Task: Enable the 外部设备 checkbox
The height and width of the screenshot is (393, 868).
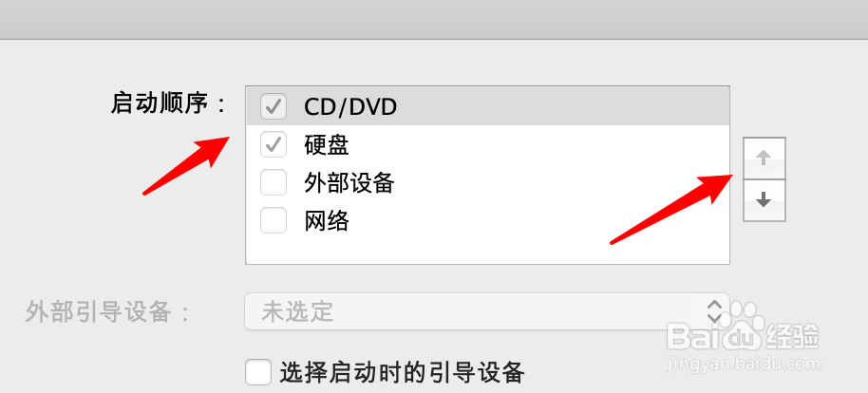Action: (x=274, y=182)
